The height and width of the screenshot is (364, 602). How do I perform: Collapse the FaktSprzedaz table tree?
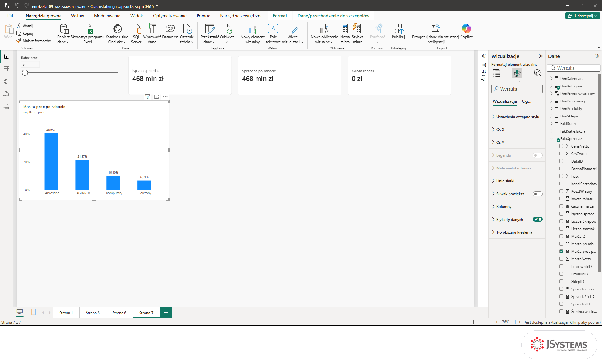552,139
